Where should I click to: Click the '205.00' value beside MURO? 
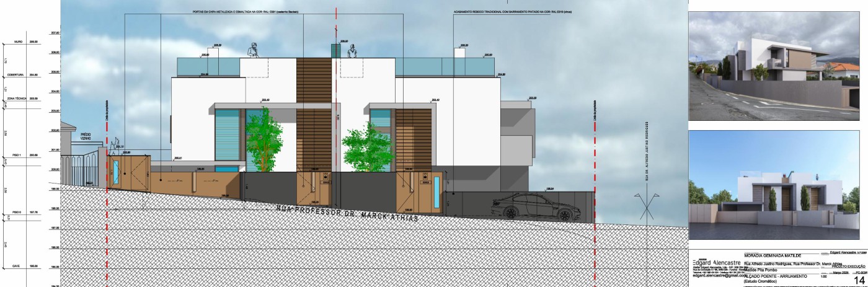pos(33,42)
